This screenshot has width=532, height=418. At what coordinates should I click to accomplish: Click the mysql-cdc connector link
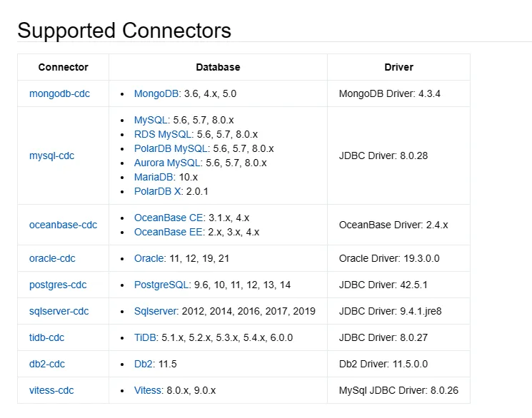tap(51, 156)
